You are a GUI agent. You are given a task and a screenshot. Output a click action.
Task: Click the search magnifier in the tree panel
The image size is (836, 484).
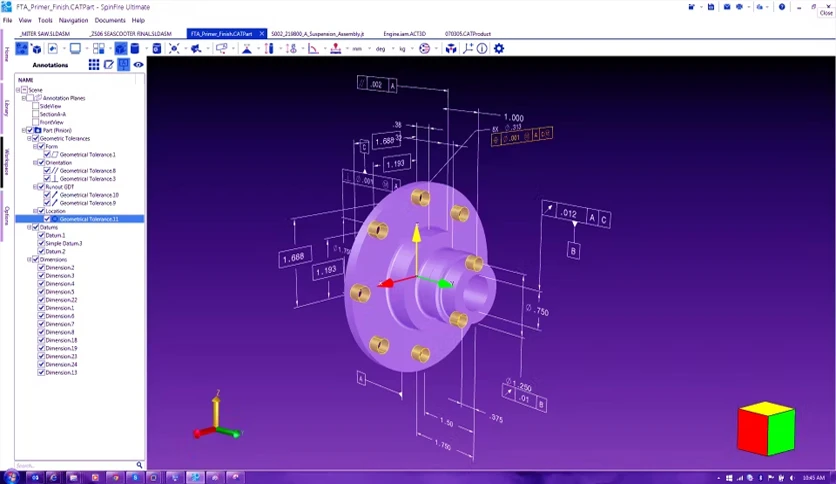[139, 465]
